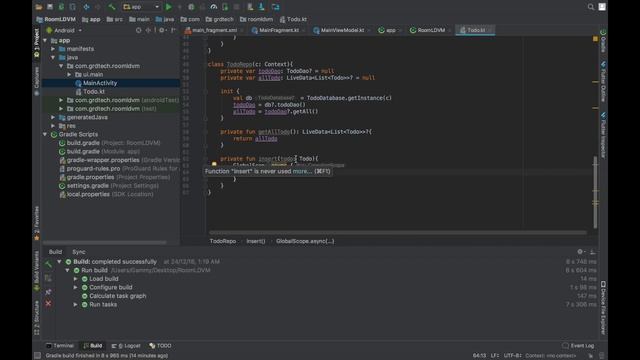Open the Android project view dropdown
Image resolution: width=640 pixels, height=360 pixels.
coord(64,30)
